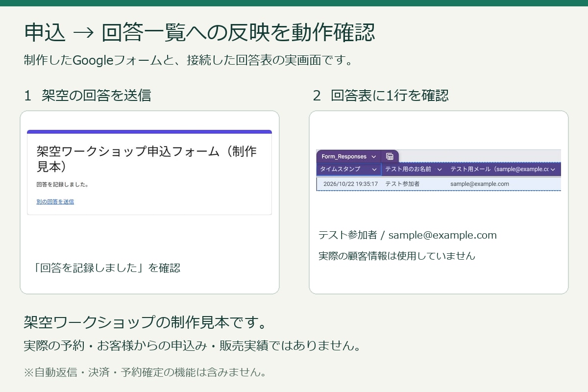Open the Form_Responses table name dropdown arrow
This screenshot has height=392, width=588.
click(x=374, y=157)
